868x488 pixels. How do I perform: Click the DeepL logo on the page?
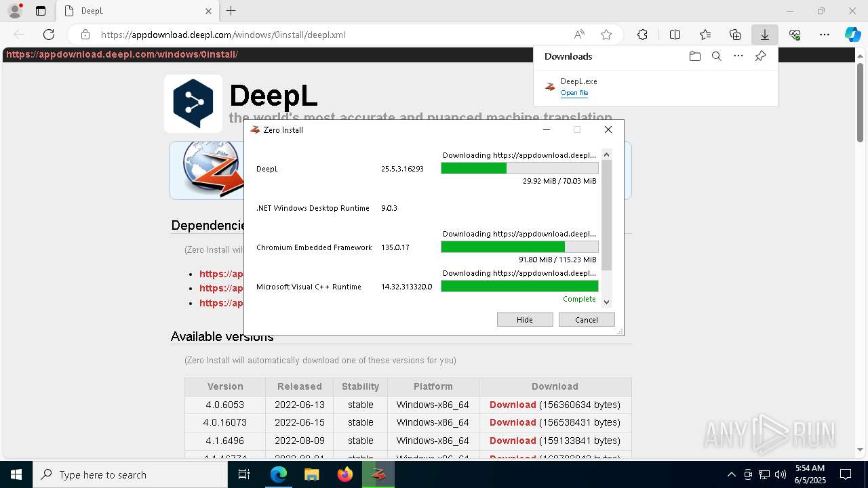(x=193, y=103)
